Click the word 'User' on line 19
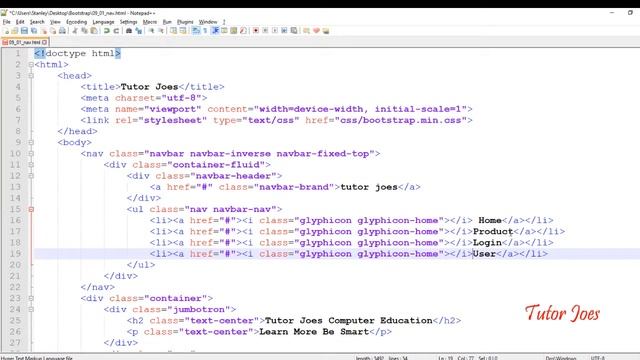640x360 pixels. [484, 254]
